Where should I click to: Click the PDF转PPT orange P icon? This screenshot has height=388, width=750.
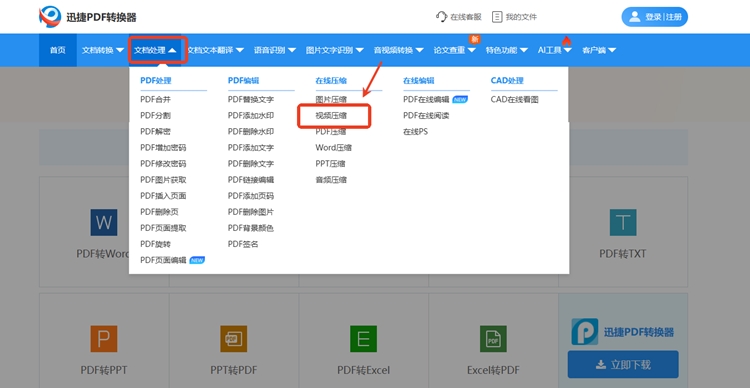point(104,339)
